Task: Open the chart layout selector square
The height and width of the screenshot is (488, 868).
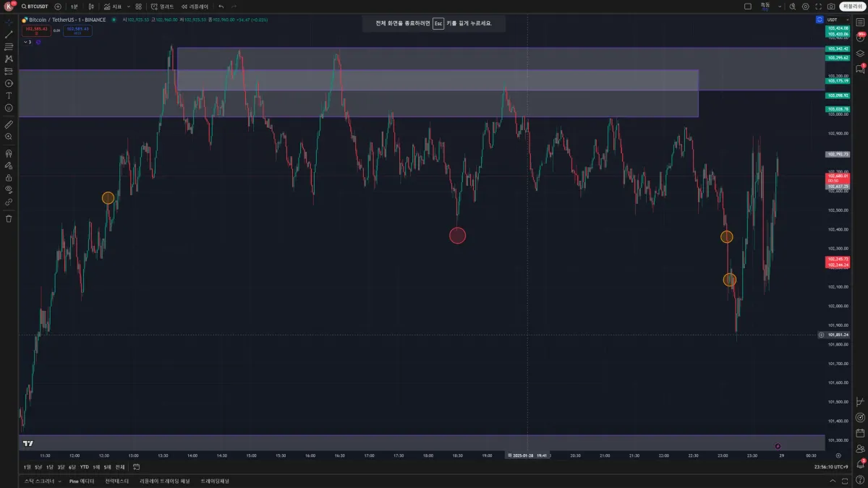Action: click(x=748, y=6)
